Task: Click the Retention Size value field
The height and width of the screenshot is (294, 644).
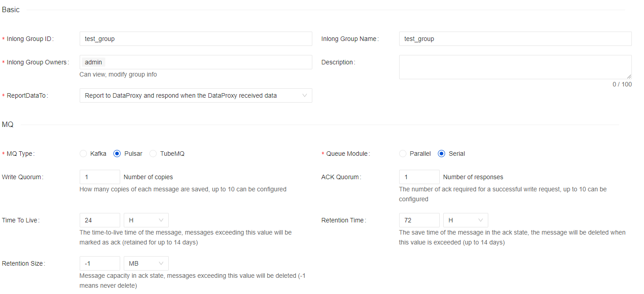Action: (99, 263)
